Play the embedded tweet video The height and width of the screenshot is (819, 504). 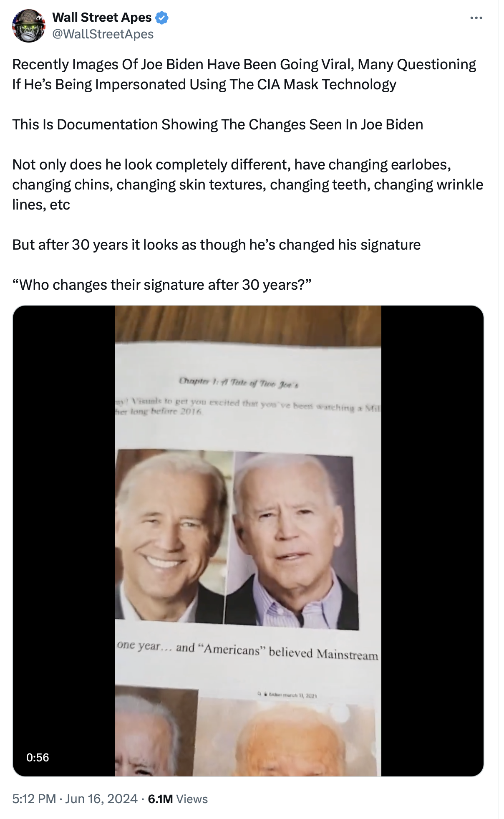(x=248, y=541)
